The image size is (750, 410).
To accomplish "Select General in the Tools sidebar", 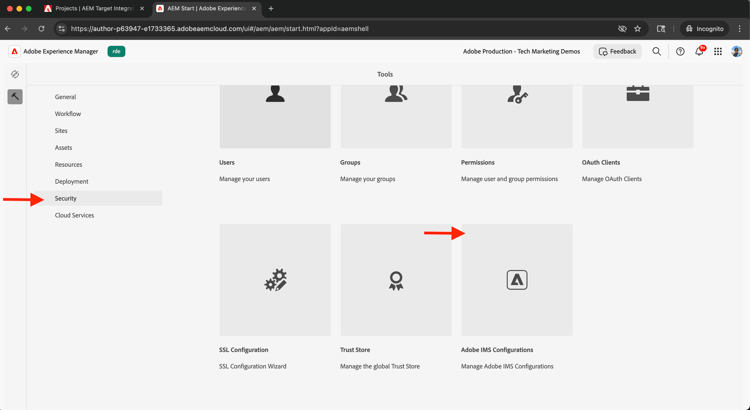I will coord(66,97).
